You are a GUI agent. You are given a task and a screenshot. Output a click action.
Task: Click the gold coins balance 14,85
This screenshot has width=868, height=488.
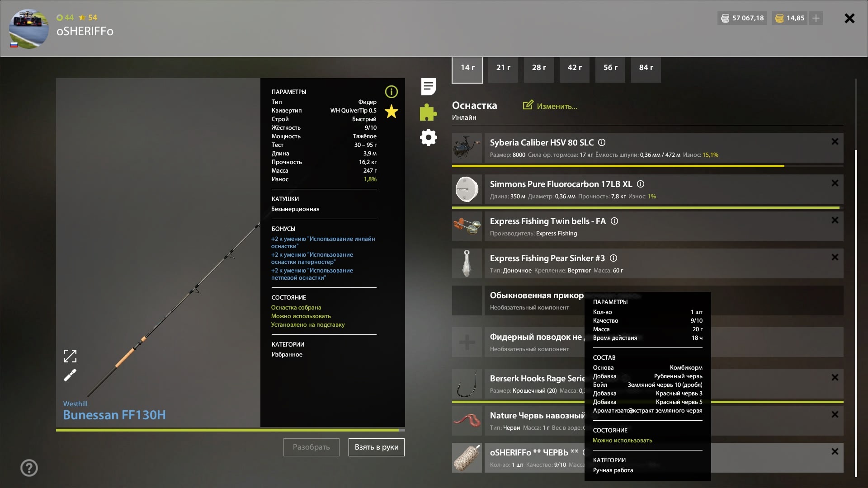pos(790,18)
